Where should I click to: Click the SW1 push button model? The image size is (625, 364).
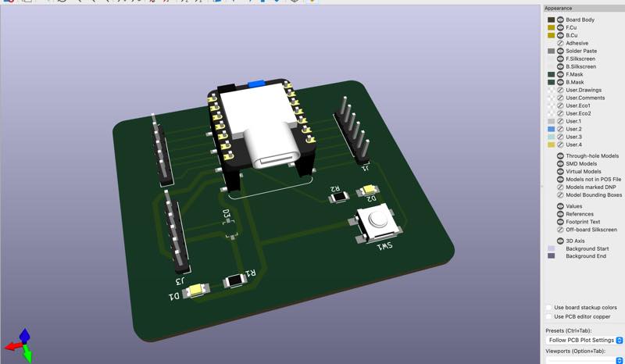(376, 222)
